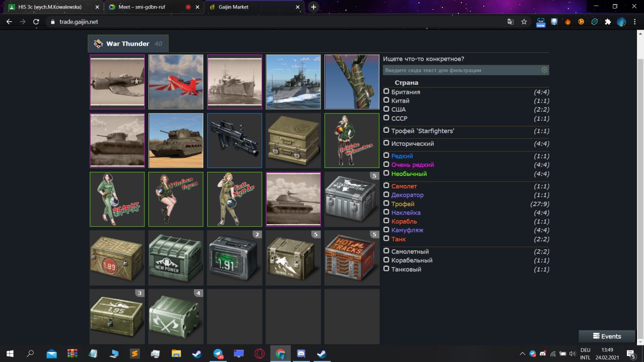Screen dimensions: 644x362
Task: Check the Трофей 'Starfighters' filter
Action: coord(386,131)
